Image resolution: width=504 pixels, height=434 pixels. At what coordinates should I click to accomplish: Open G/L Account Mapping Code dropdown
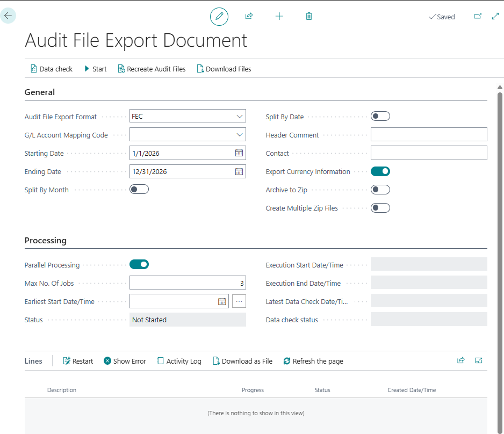tap(240, 135)
